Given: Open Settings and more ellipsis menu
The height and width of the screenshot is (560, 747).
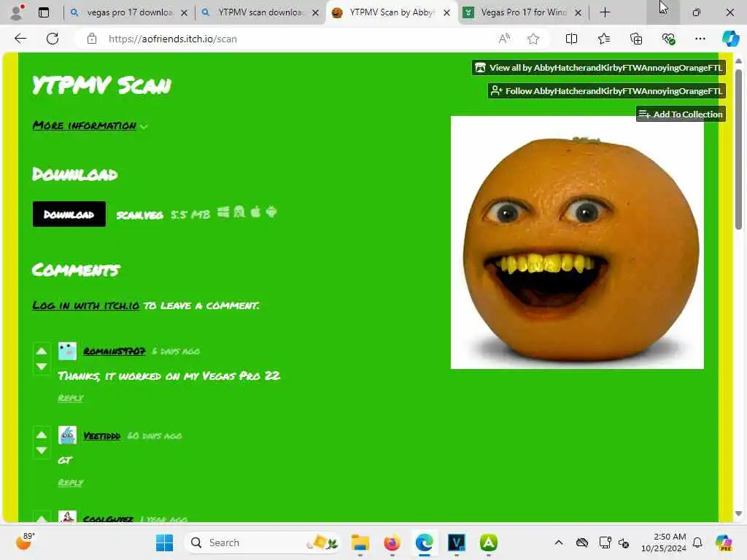Looking at the screenshot, I should point(700,39).
